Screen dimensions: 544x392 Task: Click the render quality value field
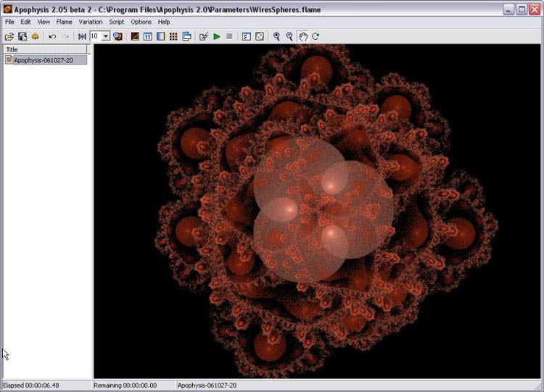click(96, 36)
